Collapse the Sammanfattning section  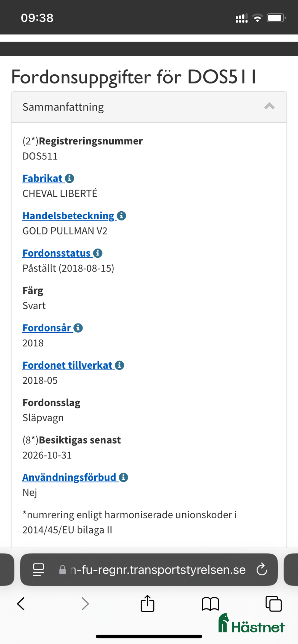pos(270,106)
